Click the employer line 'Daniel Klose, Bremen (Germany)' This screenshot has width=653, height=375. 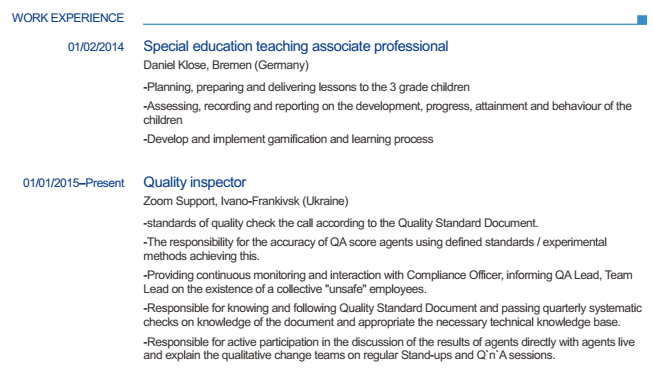click(226, 65)
